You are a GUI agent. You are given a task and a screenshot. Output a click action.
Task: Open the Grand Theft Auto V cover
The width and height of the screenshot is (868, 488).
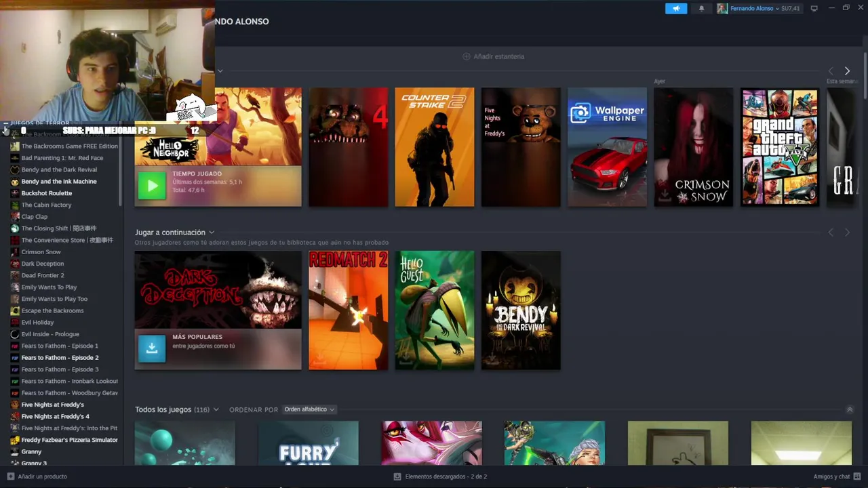point(780,146)
